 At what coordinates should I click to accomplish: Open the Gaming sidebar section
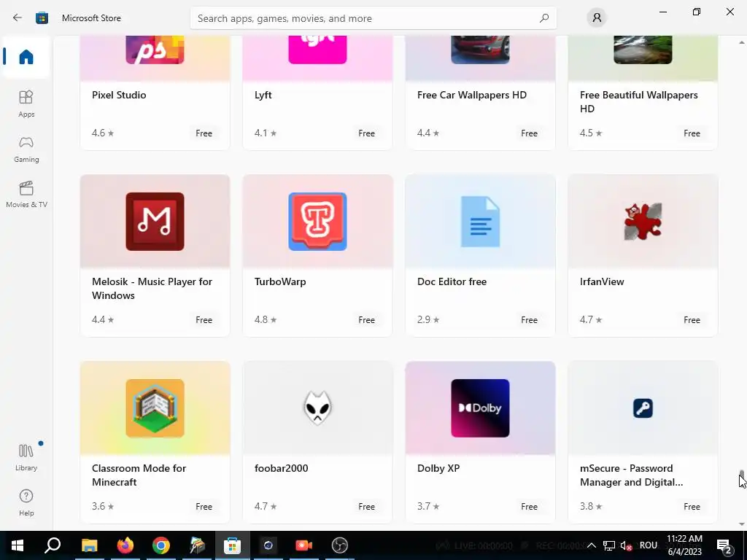coord(26,149)
